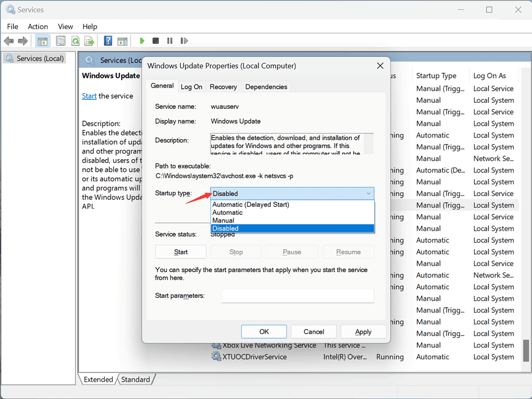This screenshot has height=399, width=532.
Task: Click the greyed Stop button
Action: [x=236, y=252]
